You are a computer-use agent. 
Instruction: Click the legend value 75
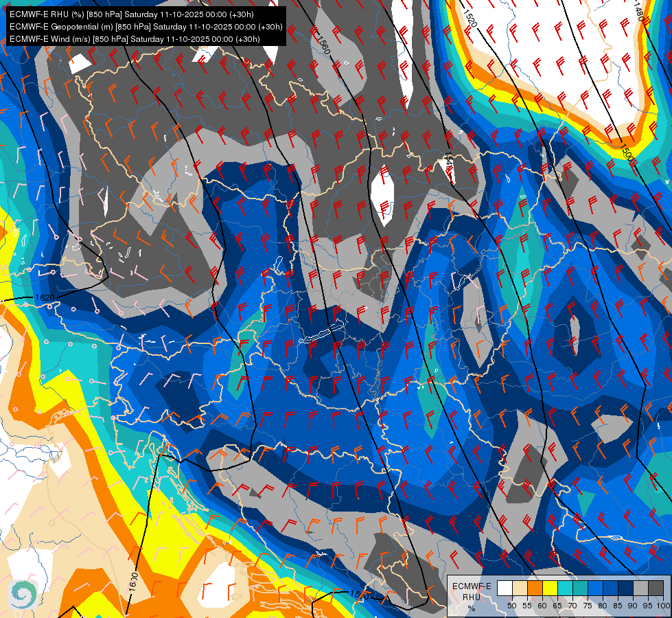[588, 606]
